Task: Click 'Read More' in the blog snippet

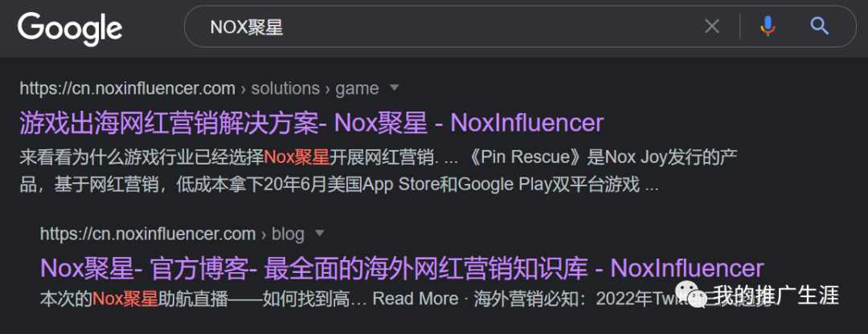Action: [416, 299]
